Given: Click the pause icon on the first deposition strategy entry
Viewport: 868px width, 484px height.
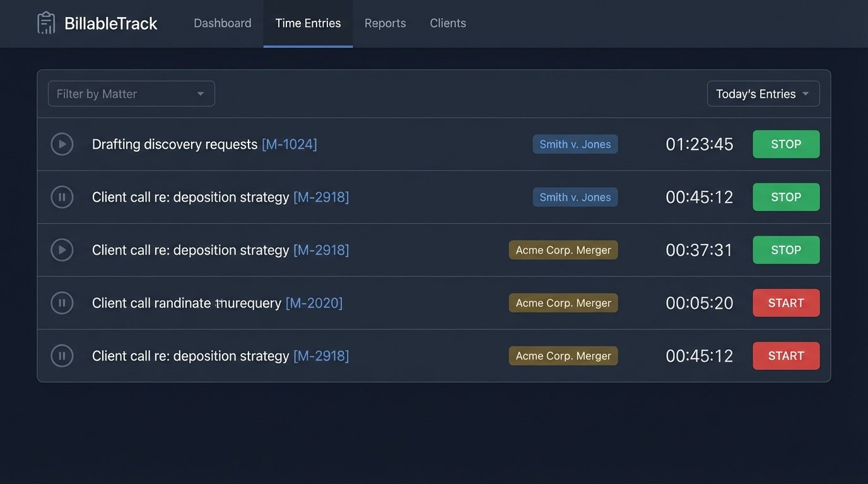Looking at the screenshot, I should 62,197.
